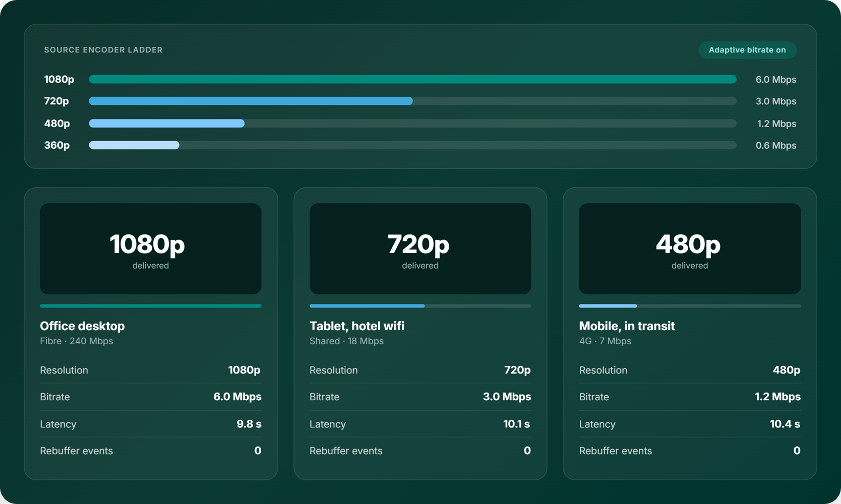Viewport: 841px width, 504px height.
Task: Click the Source Encoder Ladder heading
Action: 103,50
